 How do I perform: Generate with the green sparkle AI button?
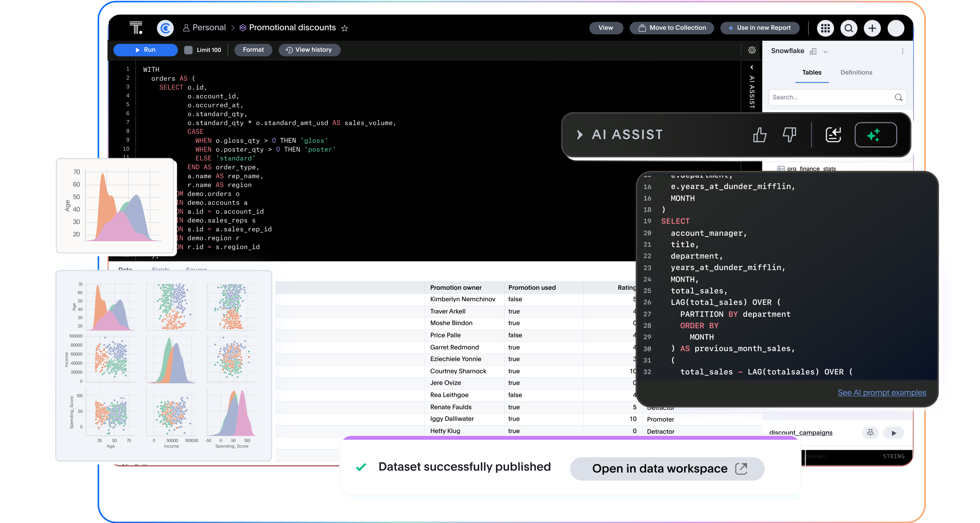[x=875, y=135]
